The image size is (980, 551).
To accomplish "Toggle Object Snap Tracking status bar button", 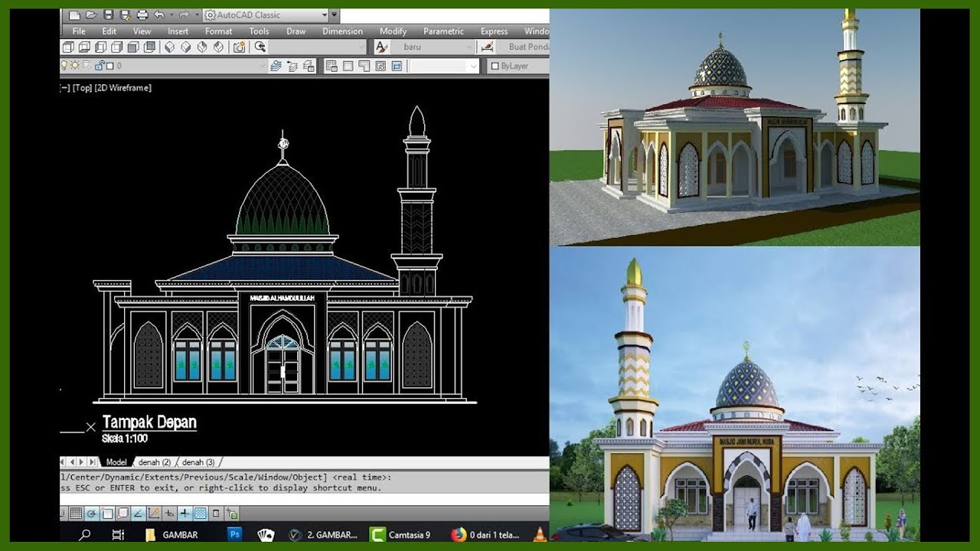I will pos(138,514).
